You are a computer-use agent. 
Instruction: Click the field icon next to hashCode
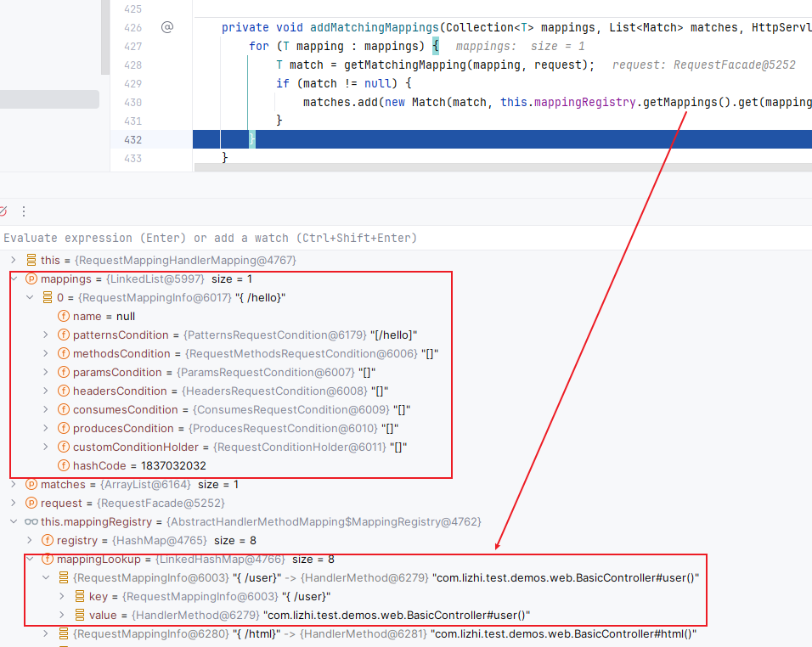(x=63, y=466)
